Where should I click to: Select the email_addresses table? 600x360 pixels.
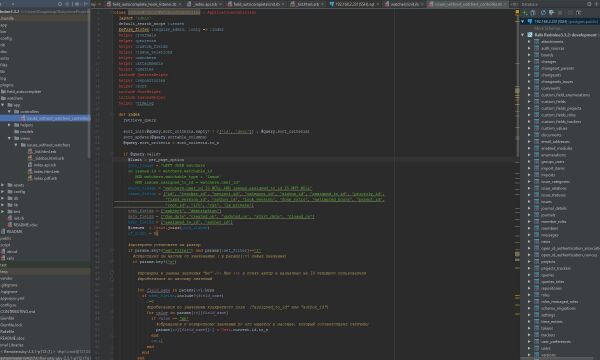pos(555,142)
